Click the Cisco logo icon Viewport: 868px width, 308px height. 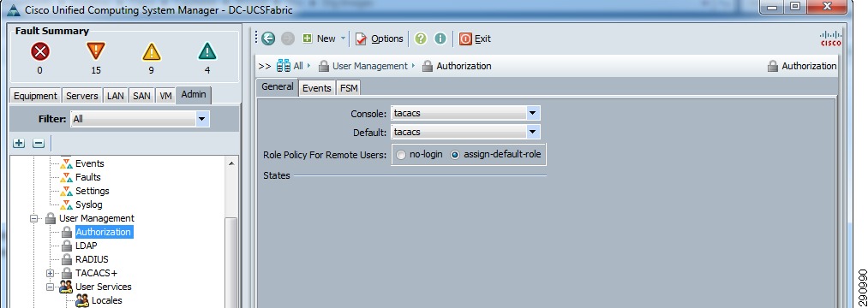(830, 38)
